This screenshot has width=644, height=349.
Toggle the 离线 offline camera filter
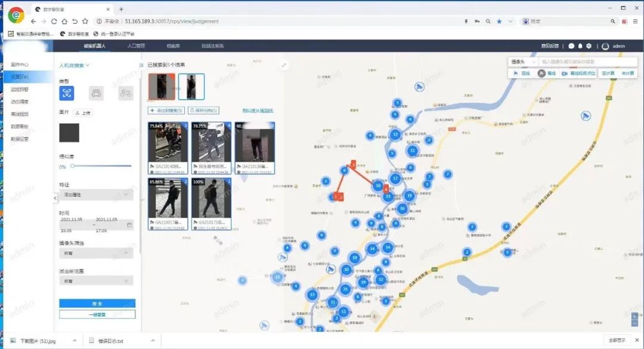coord(547,73)
